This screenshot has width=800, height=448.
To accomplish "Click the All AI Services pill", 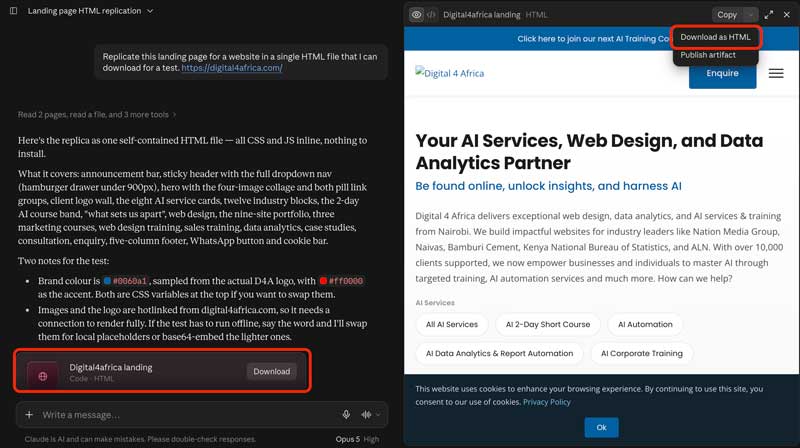I will coord(452,325).
